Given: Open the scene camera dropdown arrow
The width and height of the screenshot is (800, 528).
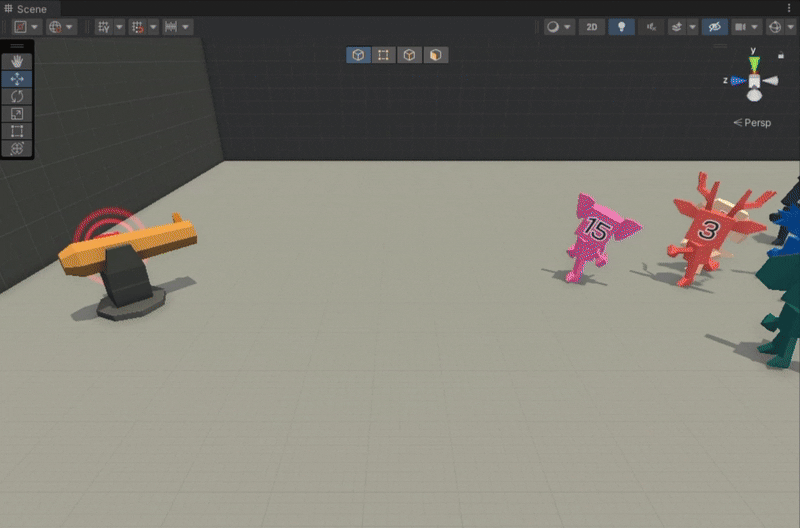Looking at the screenshot, I should pyautogui.click(x=755, y=27).
